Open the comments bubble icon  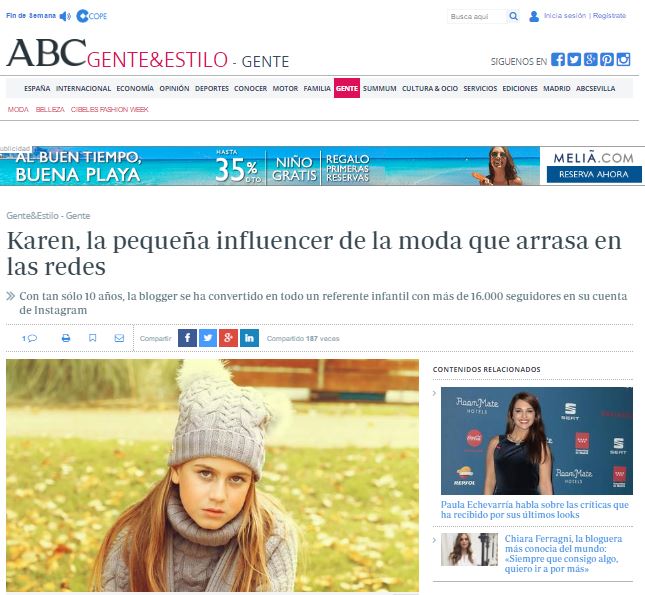[30, 338]
